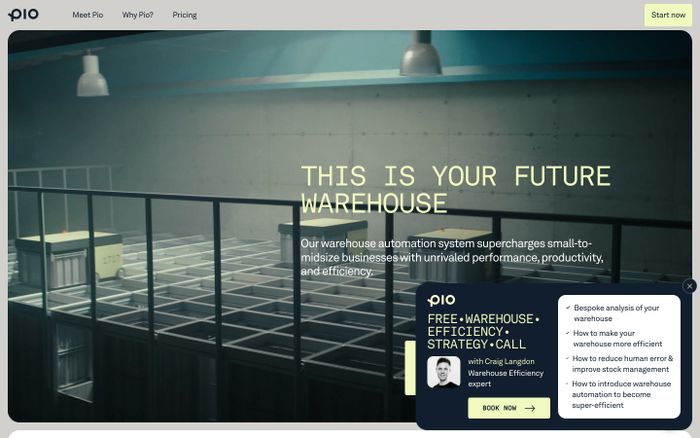Click the Pio logo in the header
Image resolution: width=700 pixels, height=438 pixels.
click(24, 15)
